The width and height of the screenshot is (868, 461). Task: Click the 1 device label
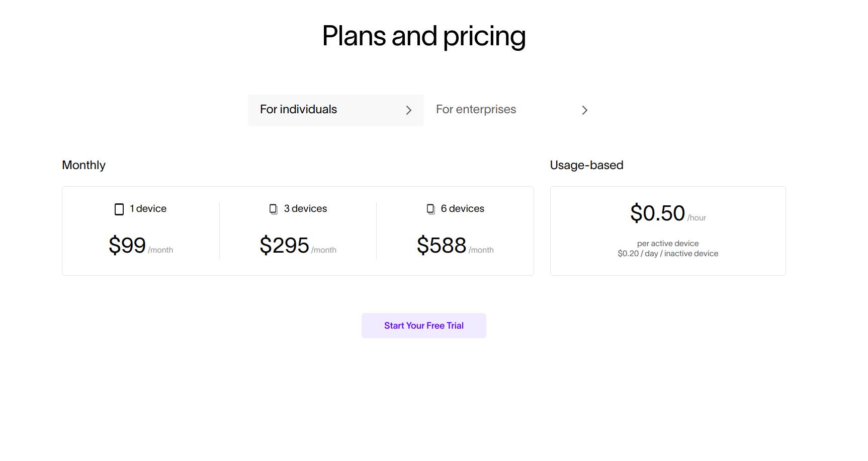[x=148, y=209]
